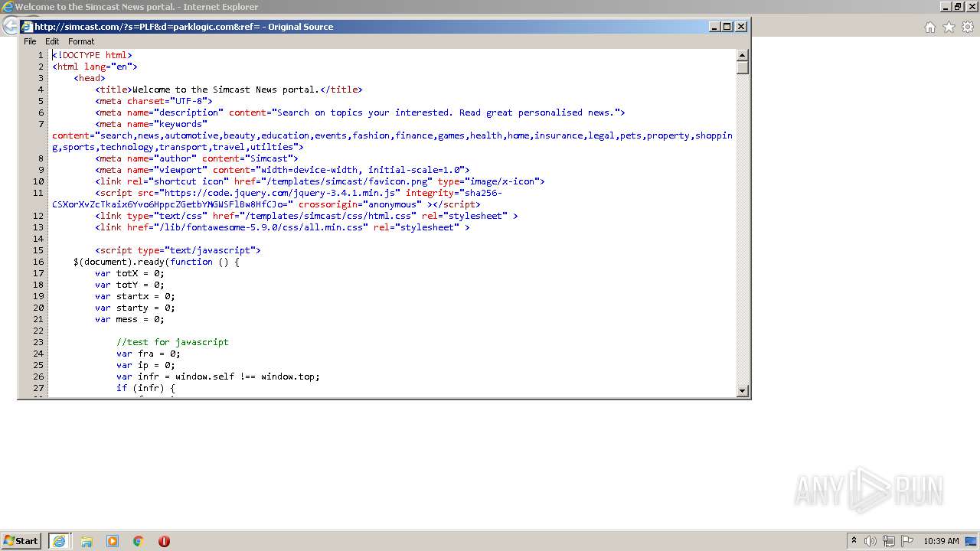The image size is (980, 551).
Task: Click the title tag text on line 4
Action: [x=229, y=90]
